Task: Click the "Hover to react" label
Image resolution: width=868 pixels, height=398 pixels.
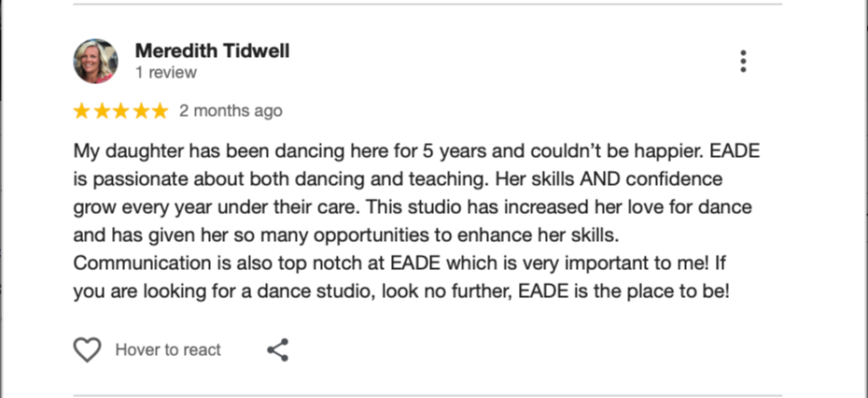Action: click(x=168, y=349)
